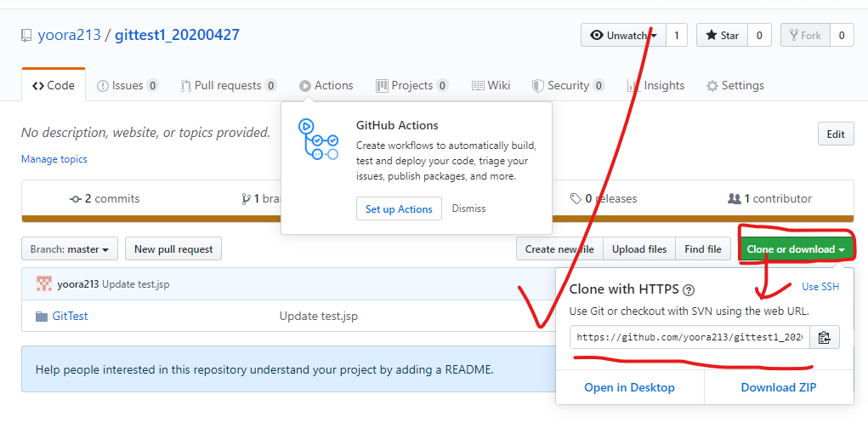Open the Issues tab
Viewport: 868px width, 440px height.
(x=128, y=85)
